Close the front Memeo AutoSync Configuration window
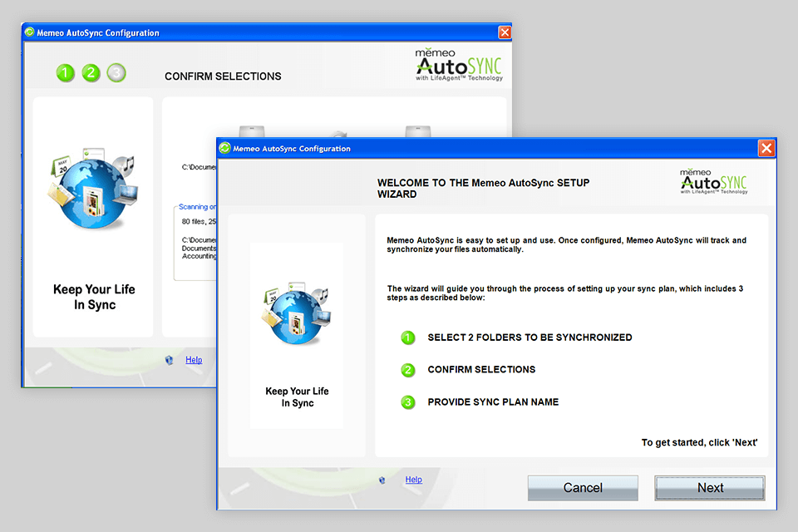The width and height of the screenshot is (798, 532). point(766,148)
